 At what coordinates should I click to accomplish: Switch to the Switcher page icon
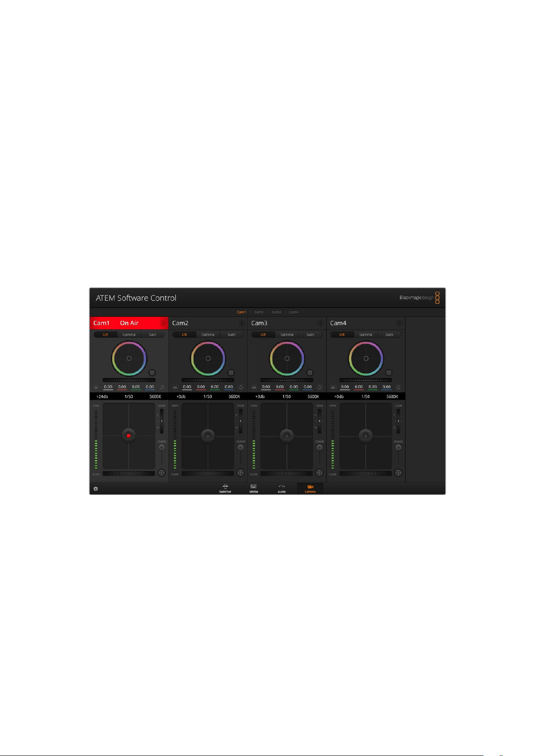225,489
